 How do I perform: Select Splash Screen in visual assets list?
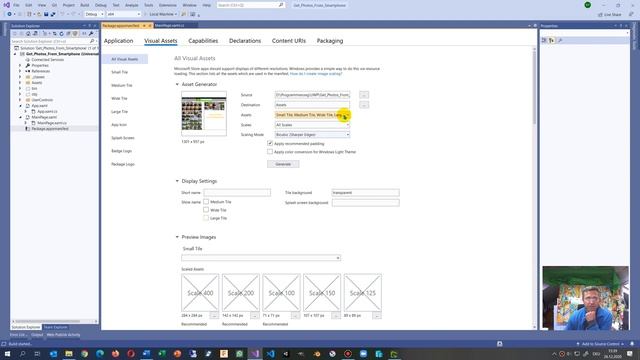122,138
